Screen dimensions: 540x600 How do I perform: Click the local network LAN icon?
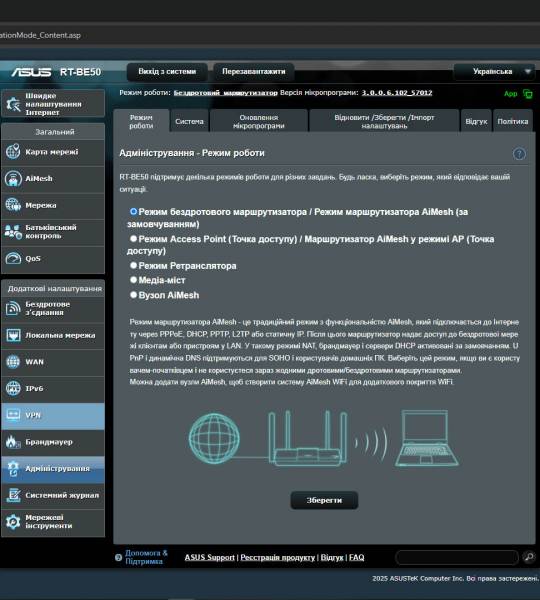coord(13,335)
